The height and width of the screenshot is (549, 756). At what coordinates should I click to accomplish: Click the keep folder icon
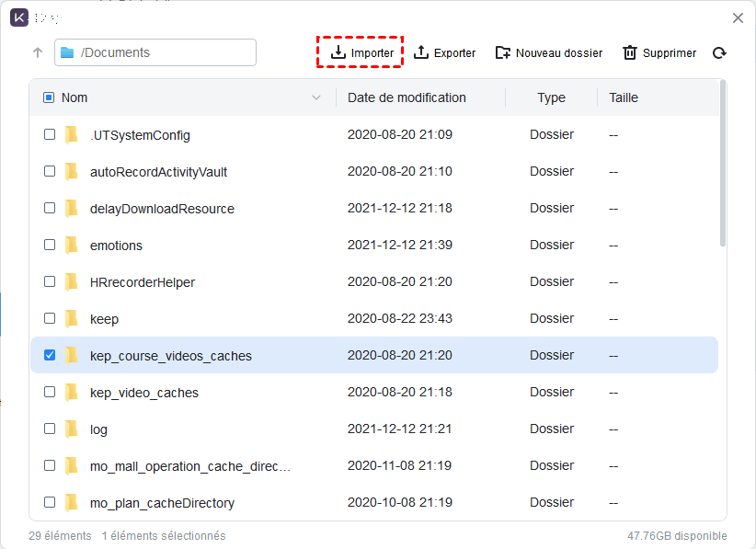[x=72, y=318]
